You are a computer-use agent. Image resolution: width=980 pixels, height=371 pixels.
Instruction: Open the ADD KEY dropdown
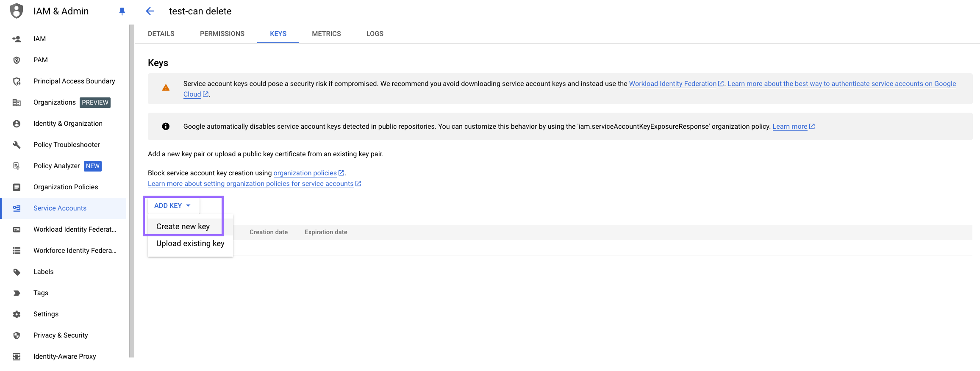(x=172, y=206)
